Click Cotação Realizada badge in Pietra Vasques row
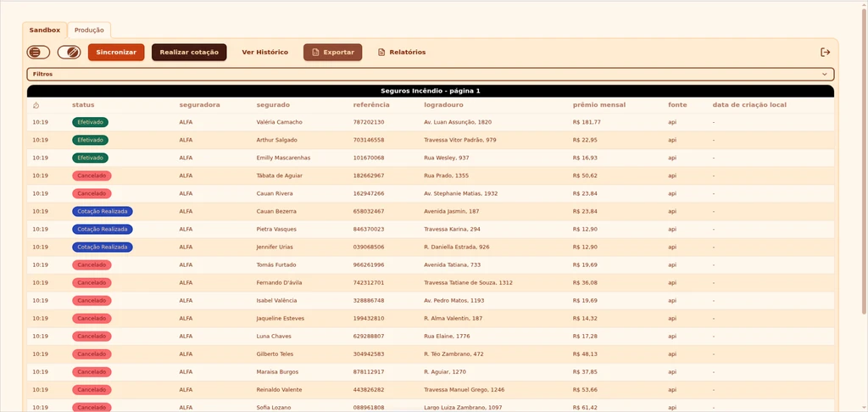The image size is (868, 412). pyautogui.click(x=103, y=229)
